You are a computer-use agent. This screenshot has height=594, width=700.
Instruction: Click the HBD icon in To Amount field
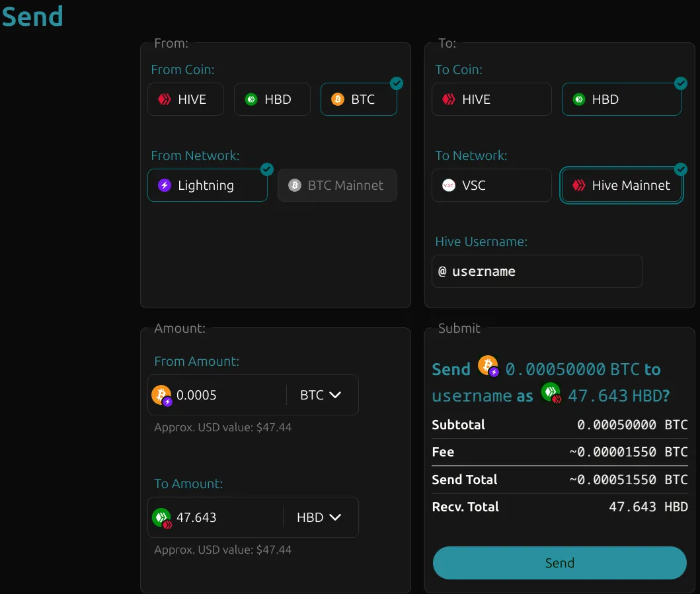162,518
